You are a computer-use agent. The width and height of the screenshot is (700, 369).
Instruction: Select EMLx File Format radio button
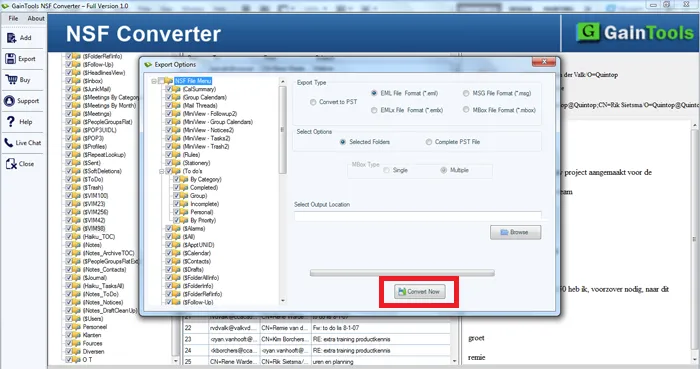[374, 110]
